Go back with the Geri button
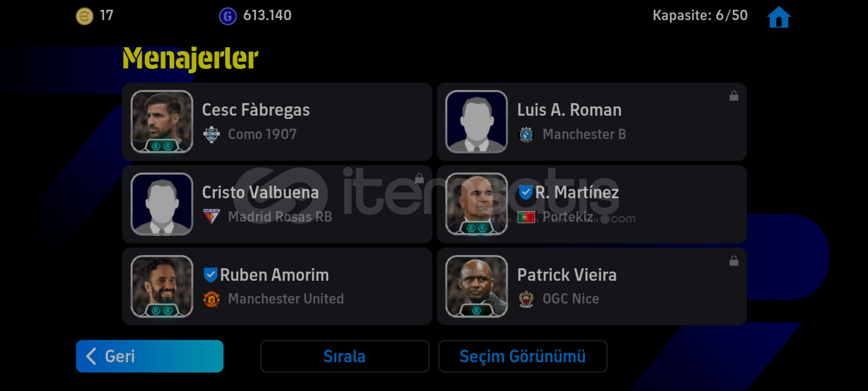868x391 pixels. pyautogui.click(x=150, y=356)
